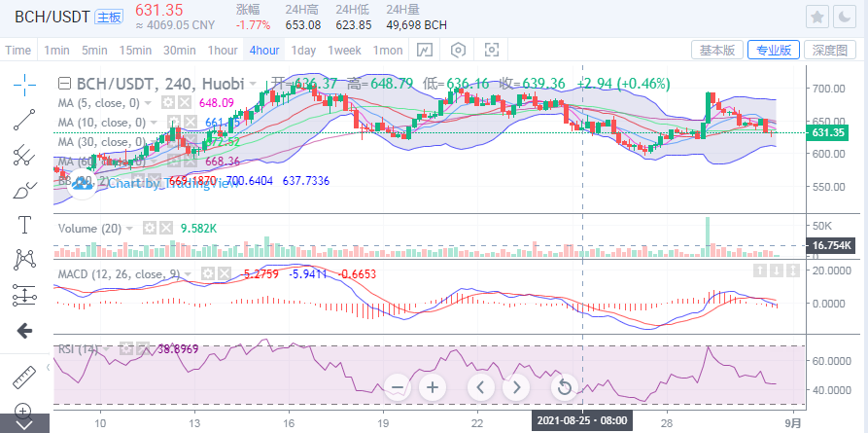Remove the MACD indicator

coord(224,273)
